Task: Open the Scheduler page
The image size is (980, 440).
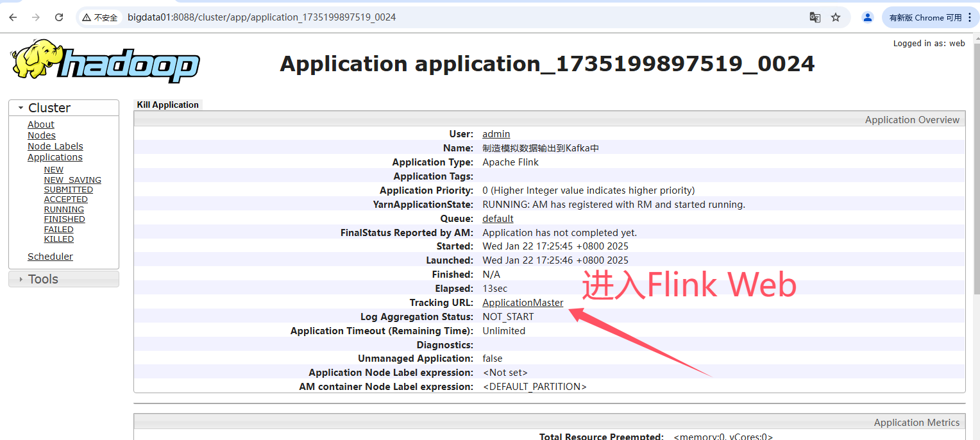Action: point(50,257)
